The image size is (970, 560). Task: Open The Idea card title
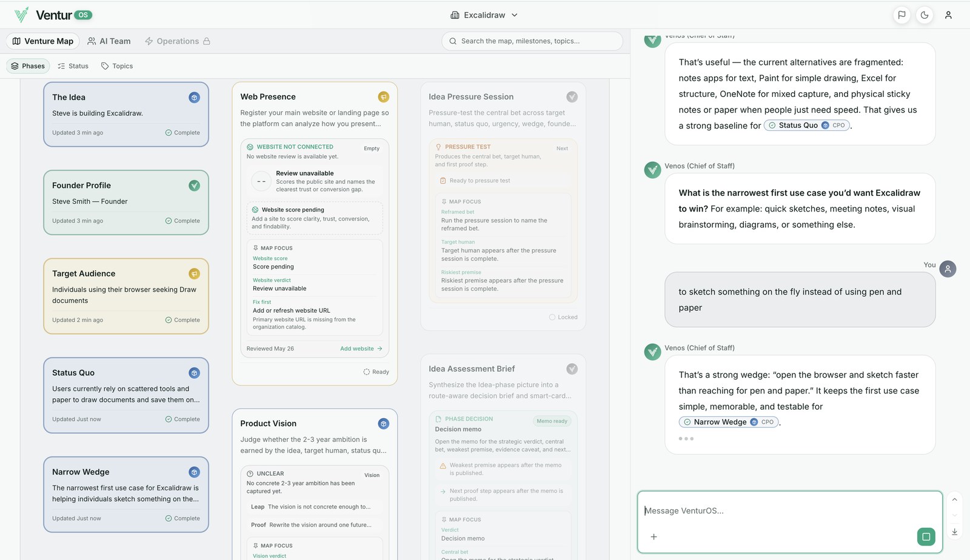click(x=69, y=97)
